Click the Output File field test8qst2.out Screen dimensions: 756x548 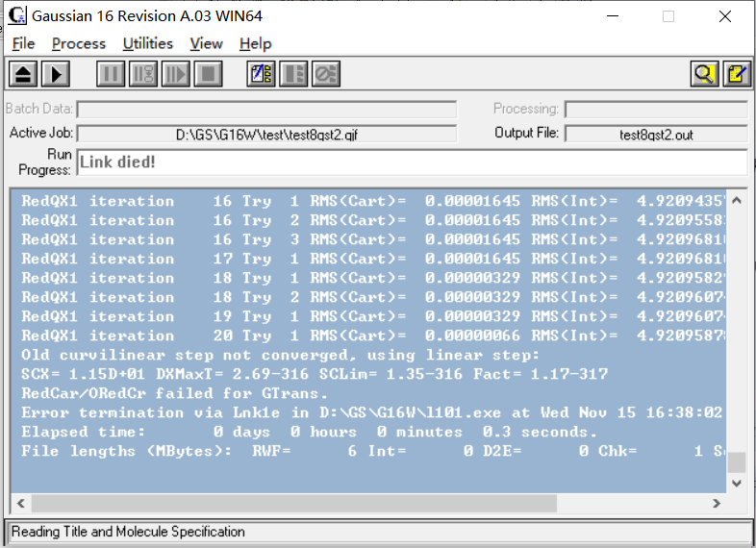pos(656,134)
